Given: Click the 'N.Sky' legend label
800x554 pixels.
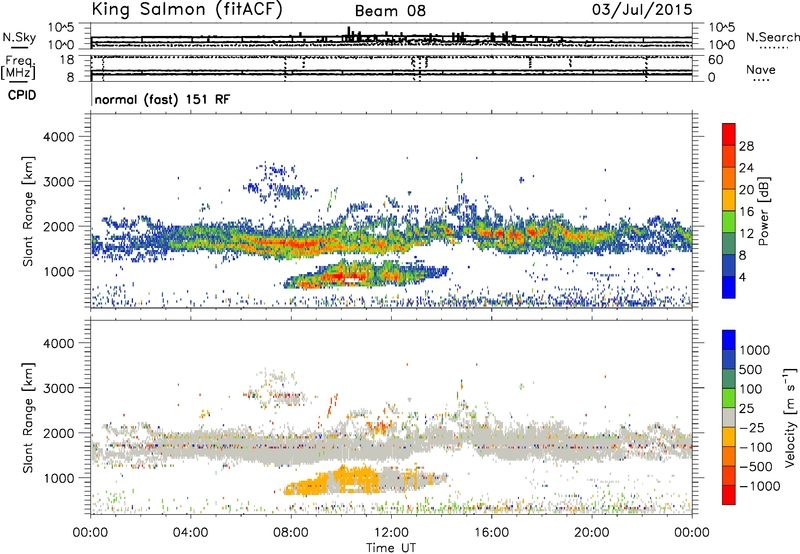Looking at the screenshot, I should tap(19, 37).
